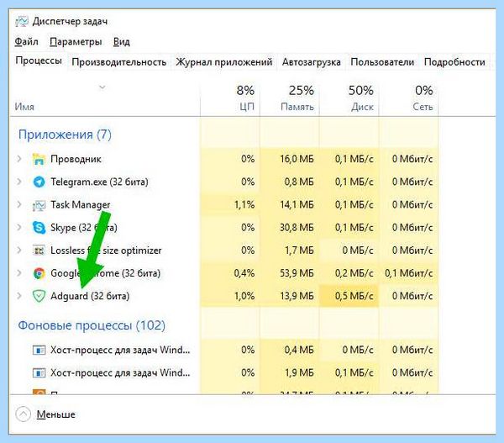Viewport: 504px width, 443px height.
Task: Switch to the Автозагрузка tab
Action: click(311, 61)
